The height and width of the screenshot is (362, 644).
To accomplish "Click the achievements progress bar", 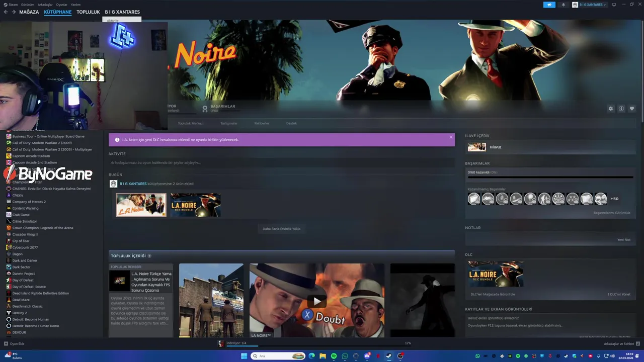I will click(550, 177).
